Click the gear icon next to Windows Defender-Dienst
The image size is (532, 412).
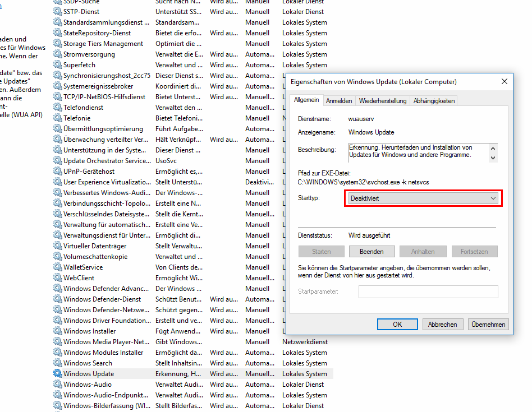click(58, 299)
